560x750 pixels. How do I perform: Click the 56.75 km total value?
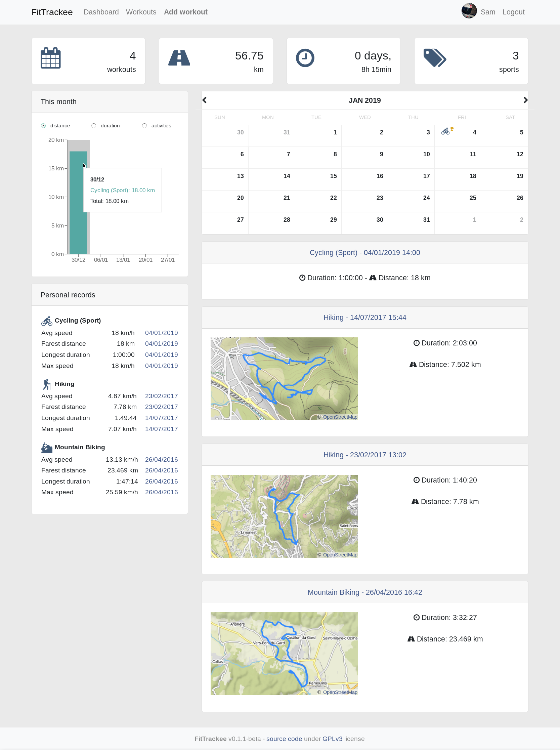click(249, 56)
